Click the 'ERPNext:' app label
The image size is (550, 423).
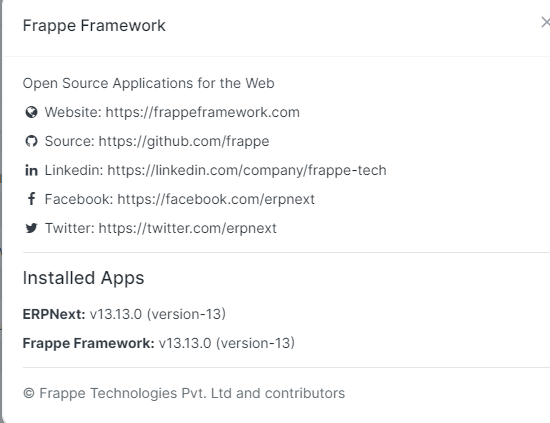tap(54, 314)
